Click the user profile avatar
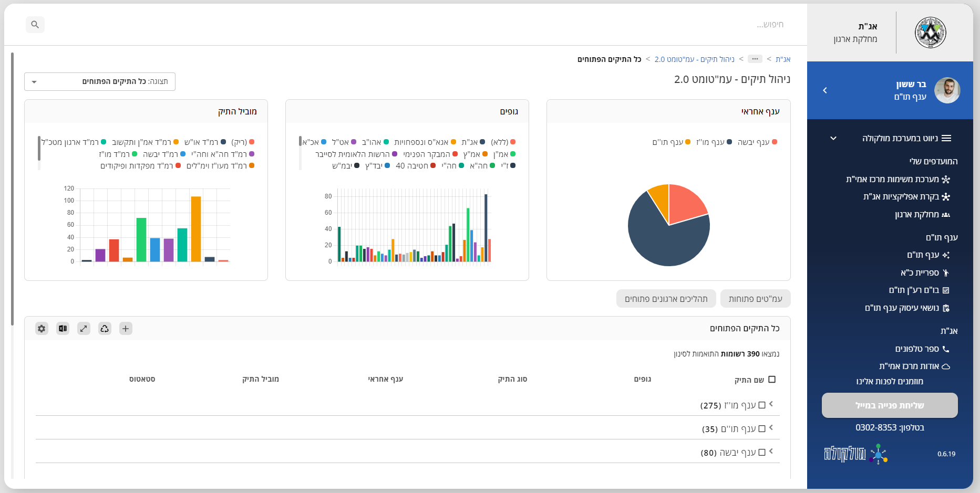The image size is (980, 493). point(947,90)
